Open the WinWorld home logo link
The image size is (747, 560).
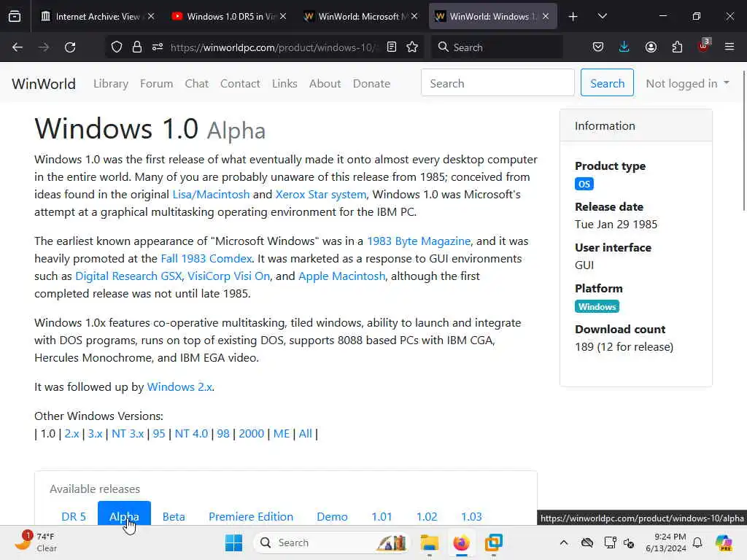click(43, 84)
